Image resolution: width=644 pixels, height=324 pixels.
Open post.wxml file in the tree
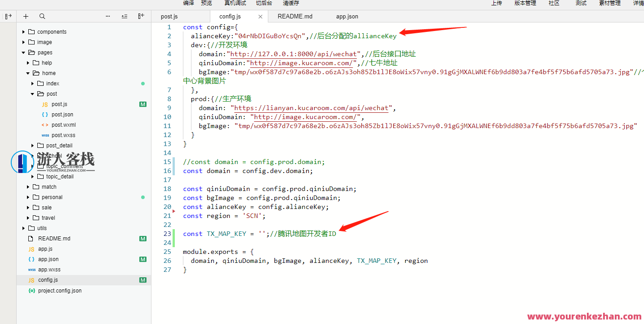[63, 125]
